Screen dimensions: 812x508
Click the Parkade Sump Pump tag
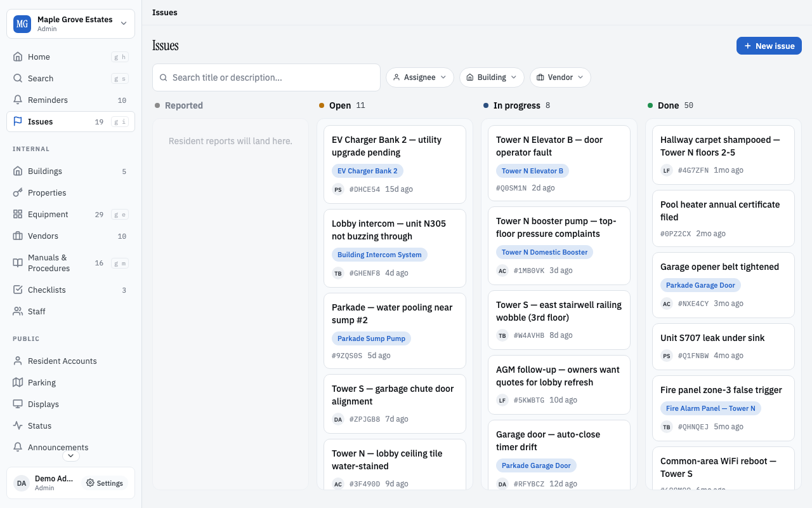point(371,338)
